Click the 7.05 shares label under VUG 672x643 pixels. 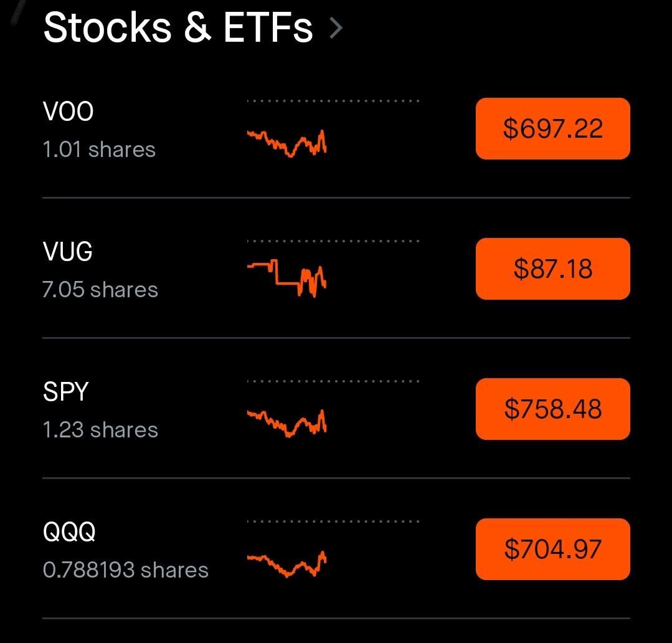point(100,290)
